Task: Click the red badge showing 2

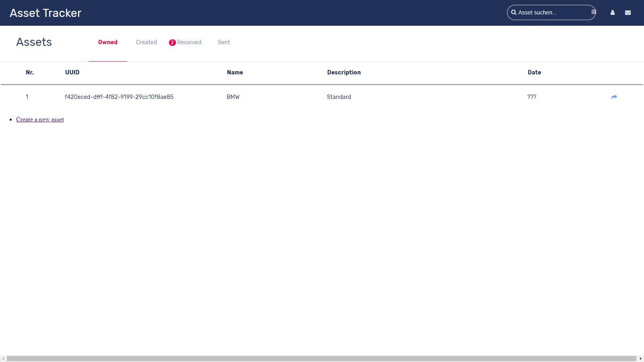Action: point(172,43)
